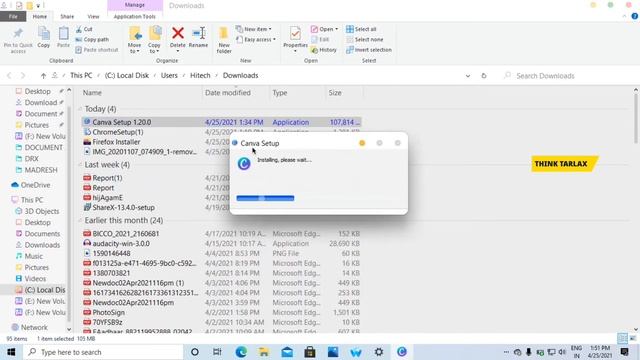Expand the New item dropdown
Image resolution: width=640 pixels, height=360 pixels.
click(253, 29)
